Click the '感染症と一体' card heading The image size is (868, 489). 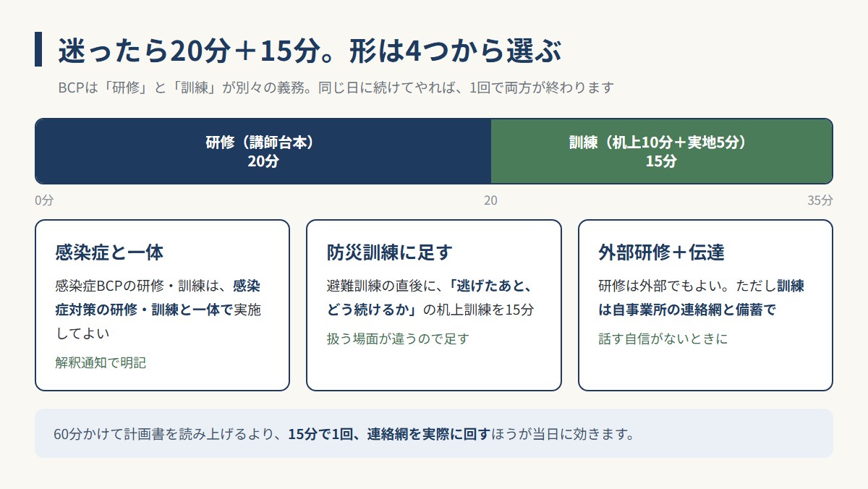(109, 252)
